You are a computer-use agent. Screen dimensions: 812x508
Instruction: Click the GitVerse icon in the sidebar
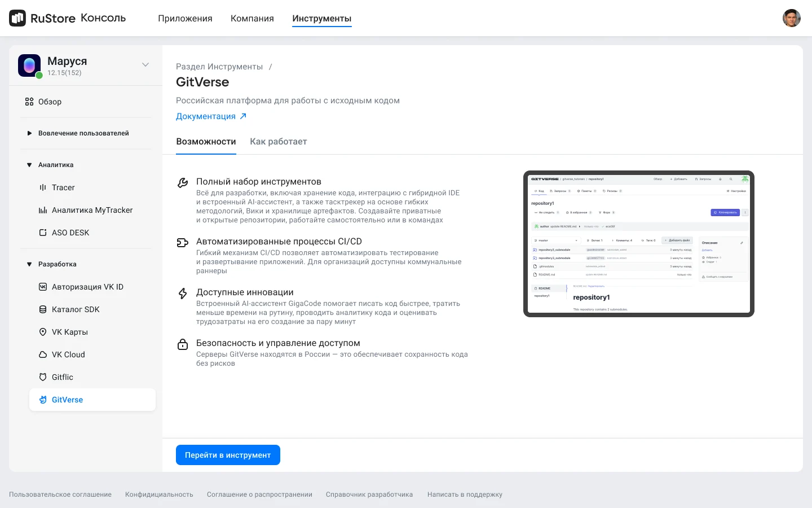click(x=43, y=400)
